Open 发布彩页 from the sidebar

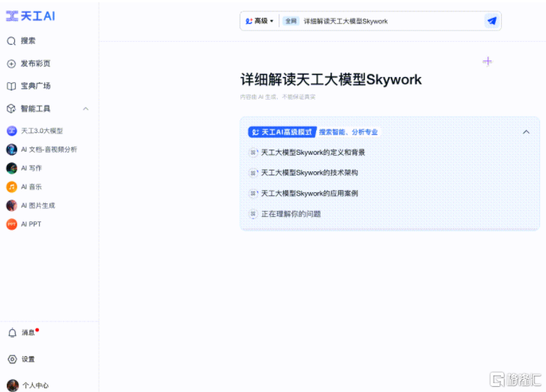[x=35, y=64]
